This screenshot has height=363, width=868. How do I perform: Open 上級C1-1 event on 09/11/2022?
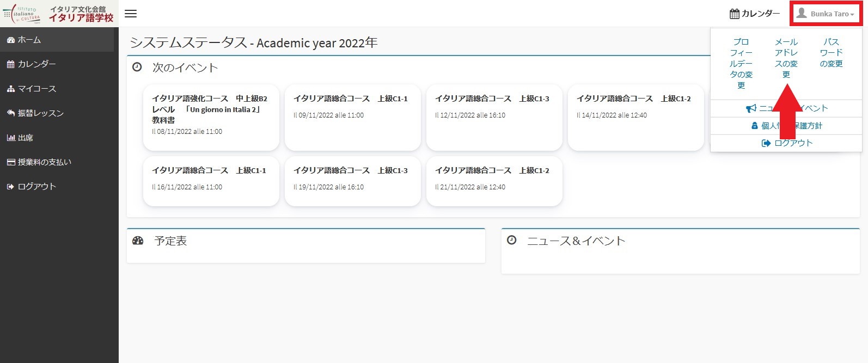pyautogui.click(x=352, y=116)
